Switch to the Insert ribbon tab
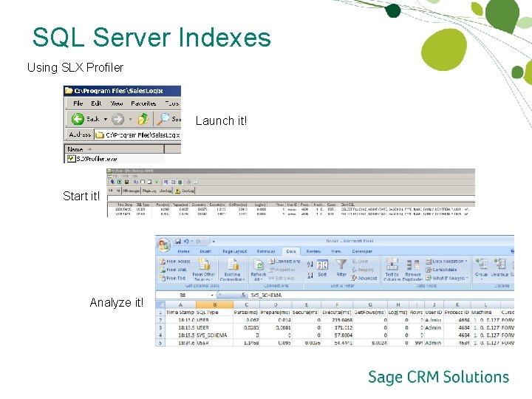532x399 pixels. point(205,251)
